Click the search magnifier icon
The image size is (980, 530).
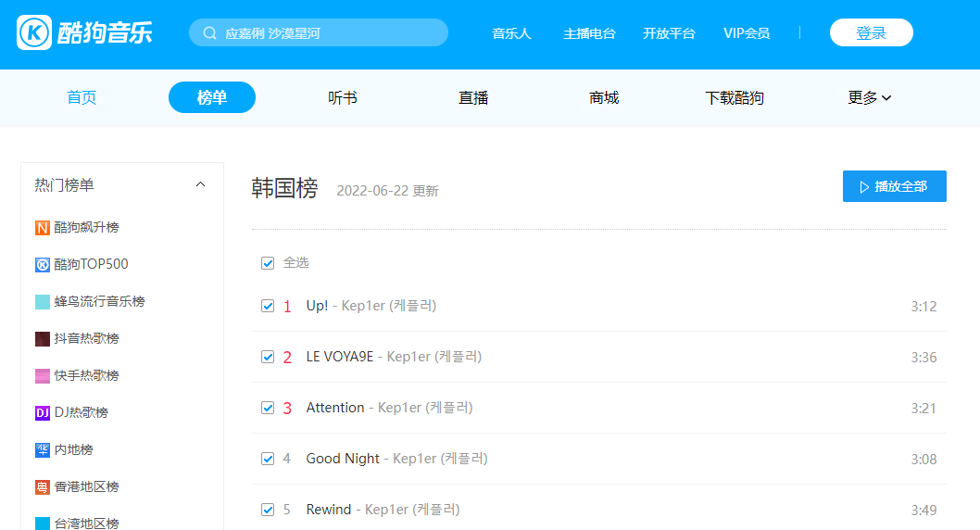[x=210, y=33]
